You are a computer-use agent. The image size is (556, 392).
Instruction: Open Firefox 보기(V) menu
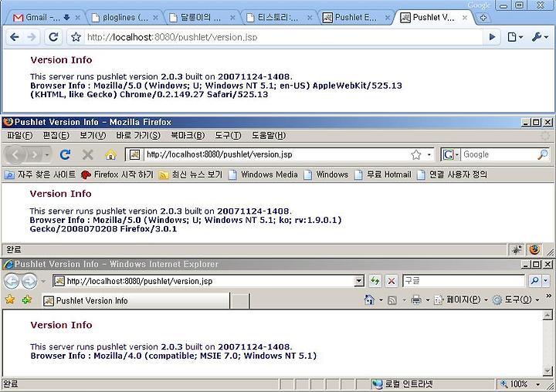pyautogui.click(x=93, y=135)
